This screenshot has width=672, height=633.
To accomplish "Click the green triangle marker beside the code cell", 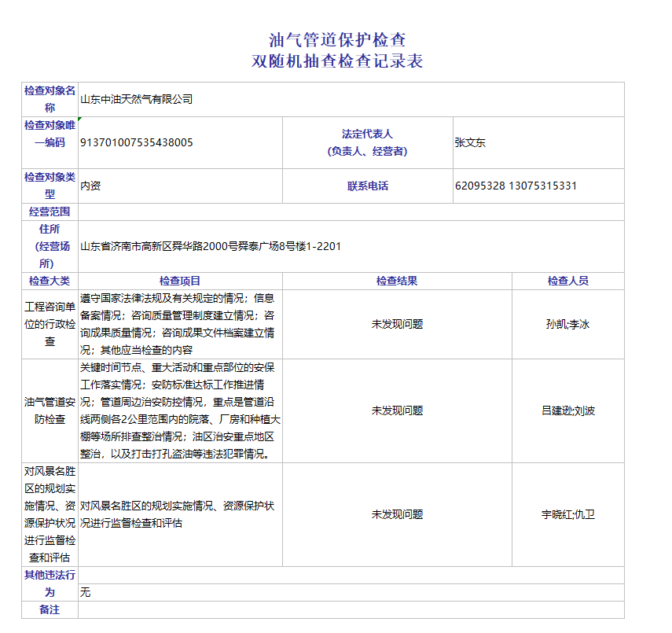I will tap(80, 119).
